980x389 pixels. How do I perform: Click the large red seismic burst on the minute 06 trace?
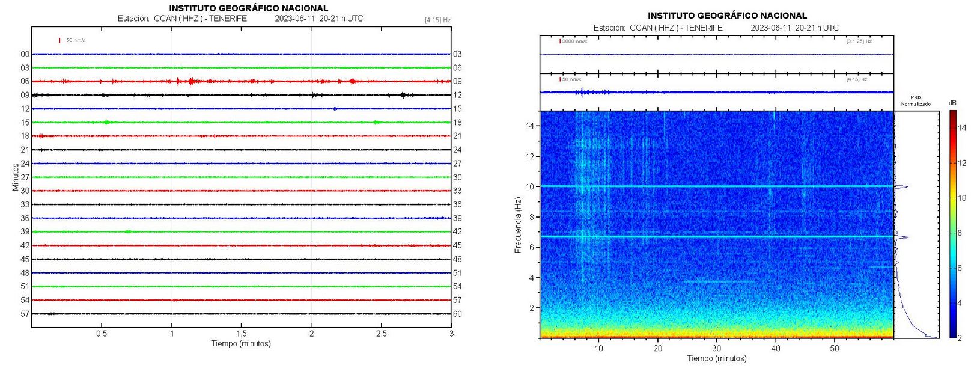click(191, 81)
